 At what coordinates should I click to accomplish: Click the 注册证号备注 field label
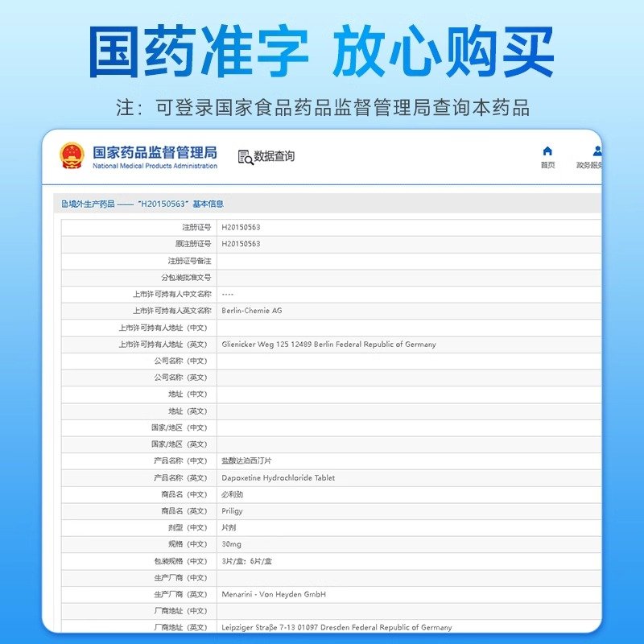pyautogui.click(x=189, y=261)
